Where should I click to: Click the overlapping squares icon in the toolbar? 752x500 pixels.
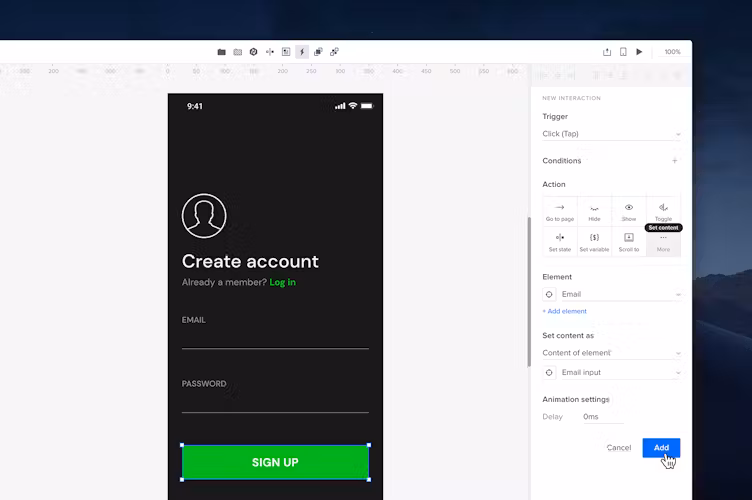point(318,52)
